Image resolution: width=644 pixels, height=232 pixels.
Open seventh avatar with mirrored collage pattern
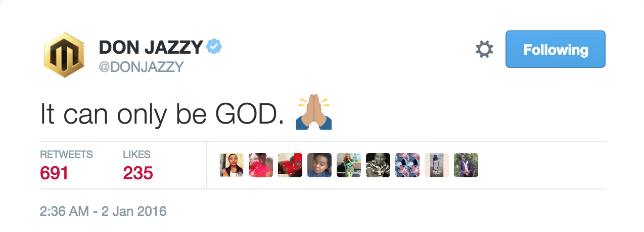(407, 165)
